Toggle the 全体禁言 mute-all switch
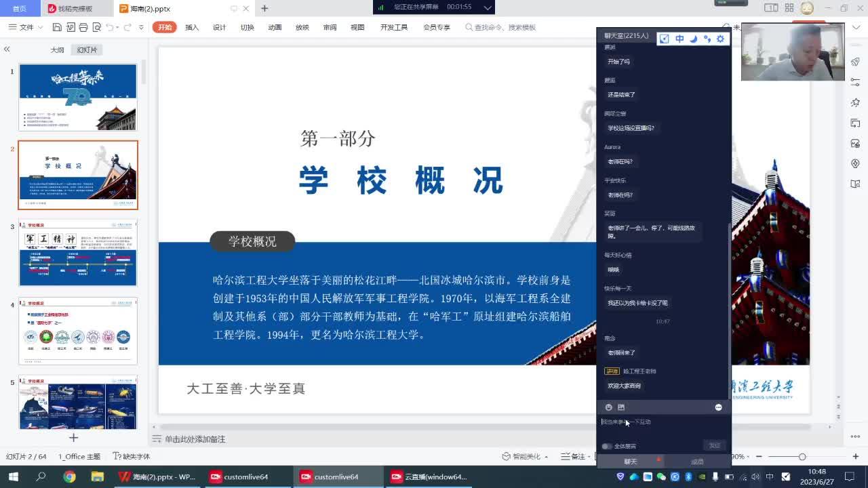Viewport: 868px width, 488px height. pos(606,446)
